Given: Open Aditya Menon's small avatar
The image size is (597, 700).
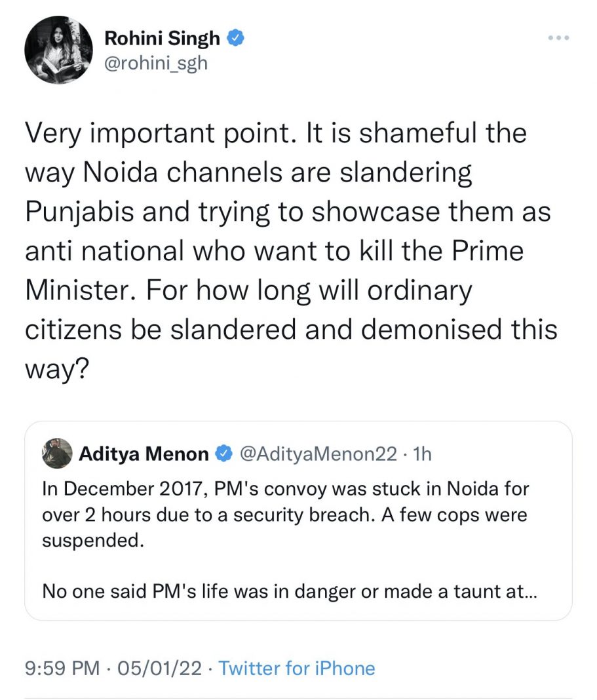Looking at the screenshot, I should [x=56, y=453].
